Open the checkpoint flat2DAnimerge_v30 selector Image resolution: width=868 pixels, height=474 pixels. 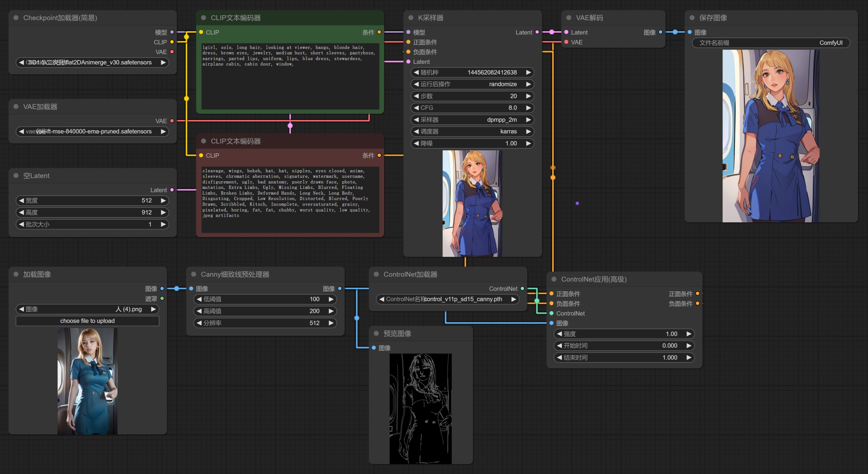click(92, 63)
